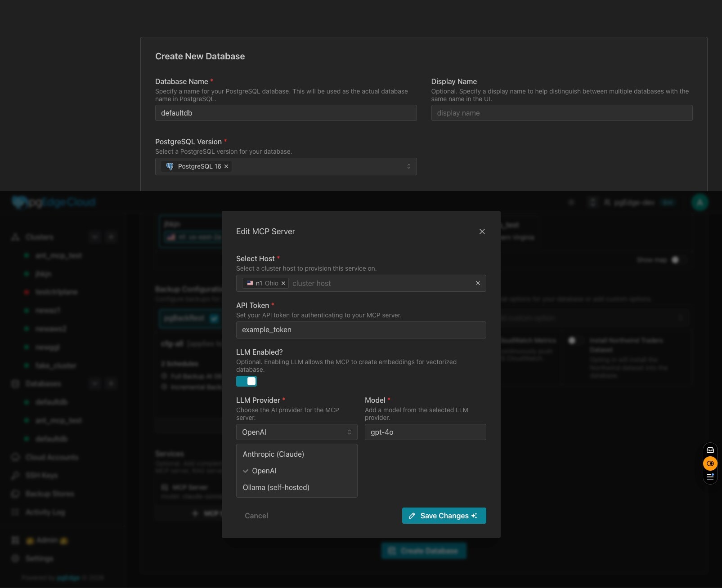Expand the PostgreSQL Version dropdown

pyautogui.click(x=408, y=166)
